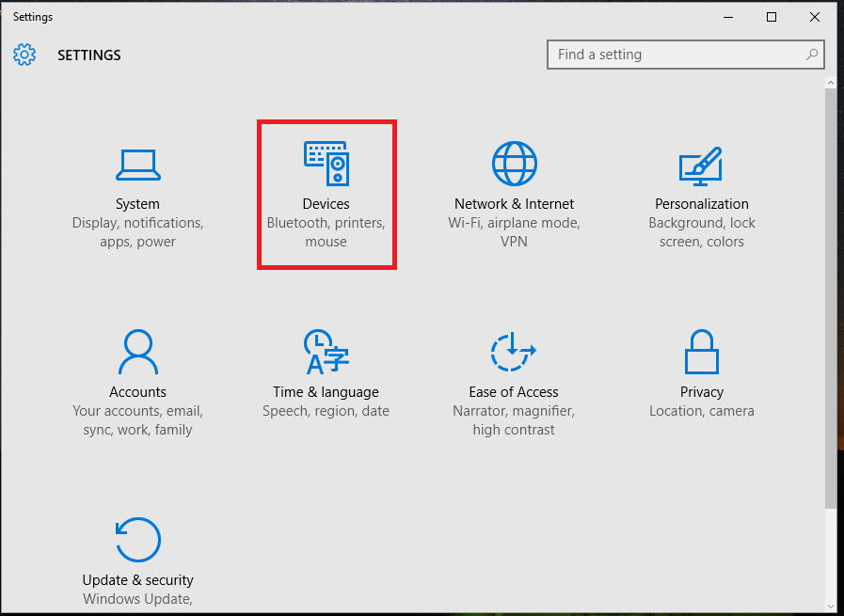The width and height of the screenshot is (844, 616).
Task: Click into the Find a setting field
Action: [686, 55]
